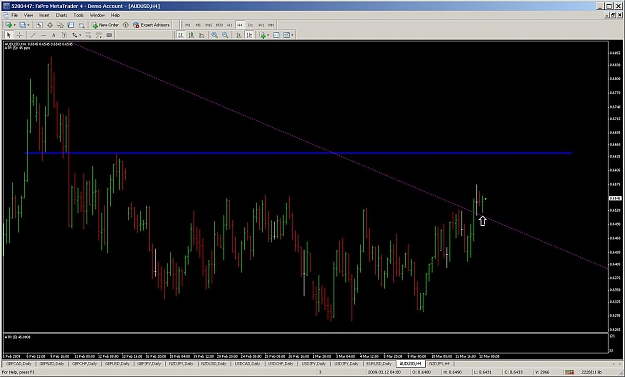
Task: Expand the Indicators dropdown arrow
Action: [x=269, y=35]
